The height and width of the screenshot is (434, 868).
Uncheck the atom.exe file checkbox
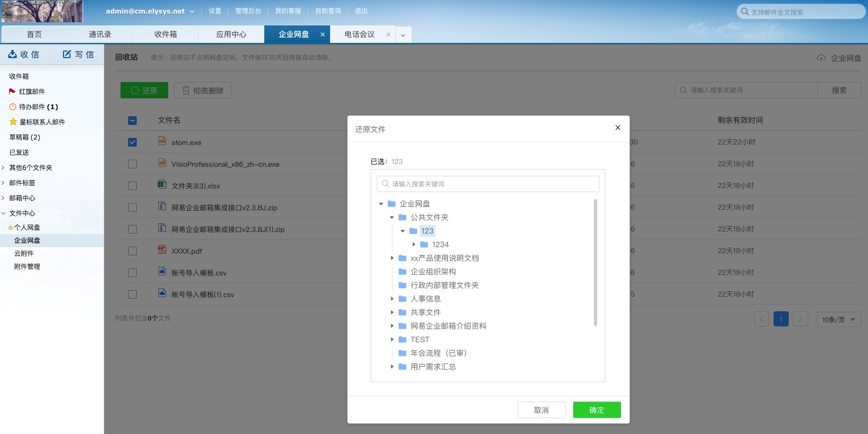(132, 142)
